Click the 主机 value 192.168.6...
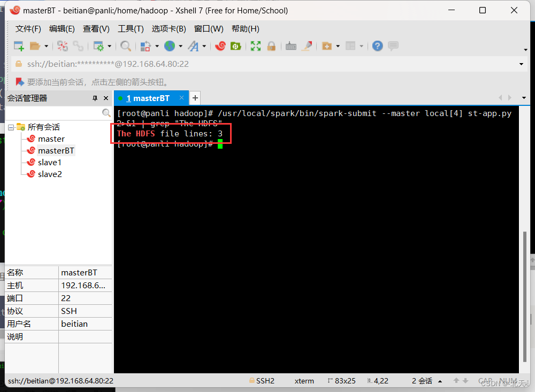This screenshot has width=535, height=392. (83, 285)
